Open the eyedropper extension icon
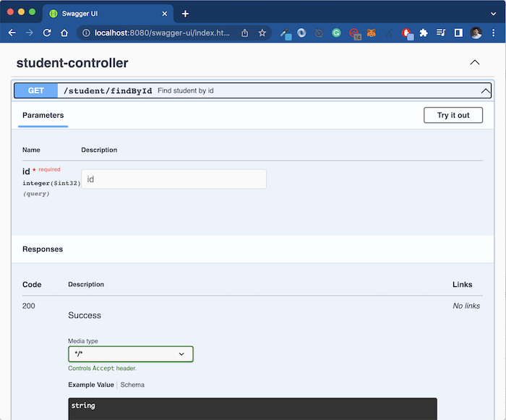Image resolution: width=506 pixels, height=420 pixels. tap(286, 33)
